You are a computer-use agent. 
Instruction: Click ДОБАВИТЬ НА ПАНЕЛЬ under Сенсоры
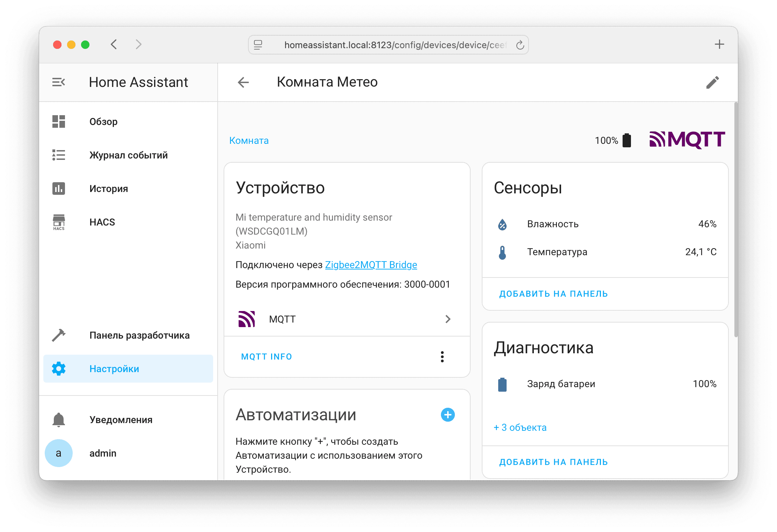click(x=553, y=294)
